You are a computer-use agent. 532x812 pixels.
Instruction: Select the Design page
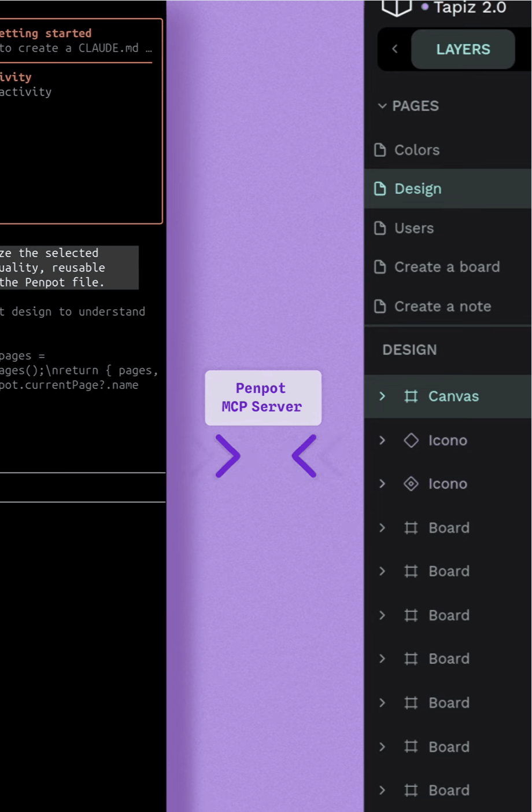(x=448, y=189)
